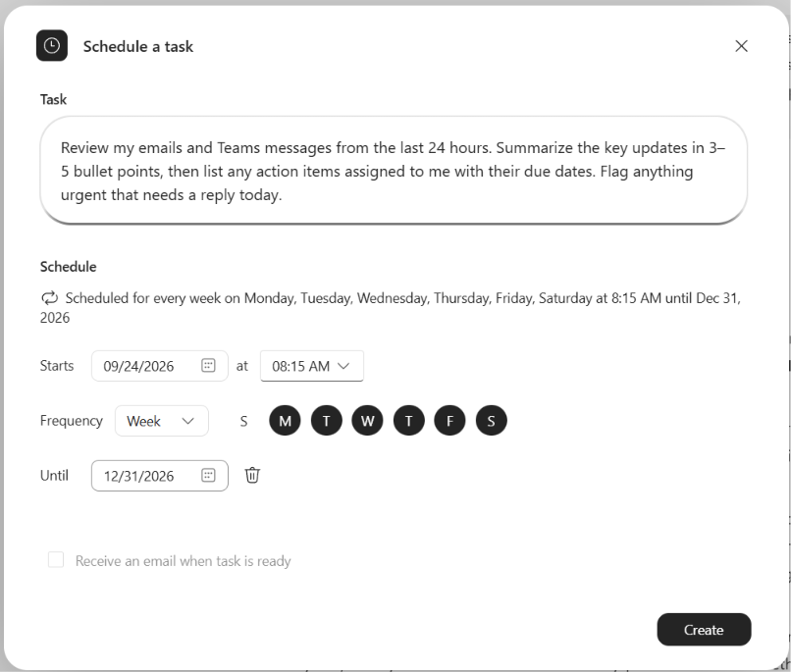Enable Sunday in the weekday selector
This screenshot has width=791, height=672.
(243, 421)
